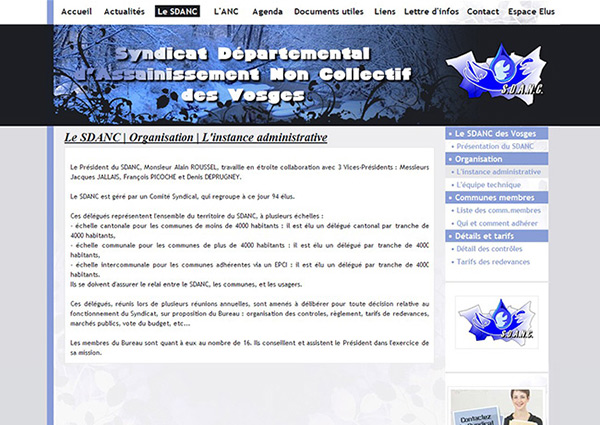Open the Accueil menu item
This screenshot has height=425, width=600.
pyautogui.click(x=77, y=11)
